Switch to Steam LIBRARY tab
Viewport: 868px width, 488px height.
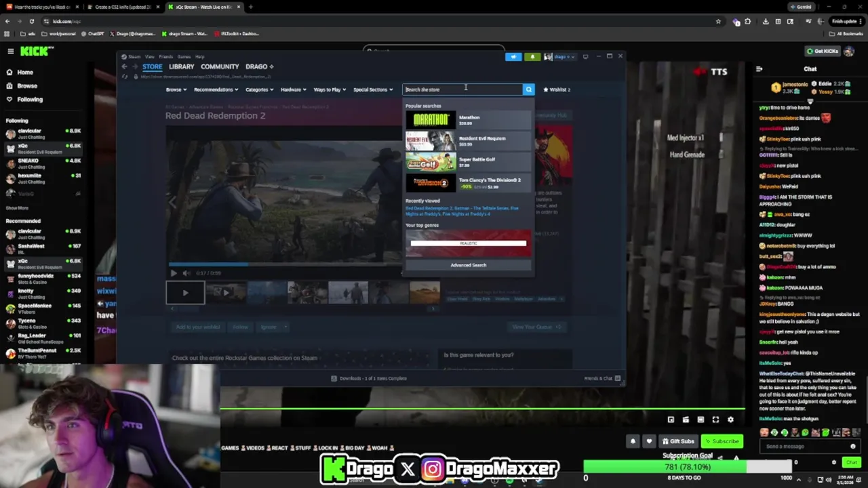181,66
